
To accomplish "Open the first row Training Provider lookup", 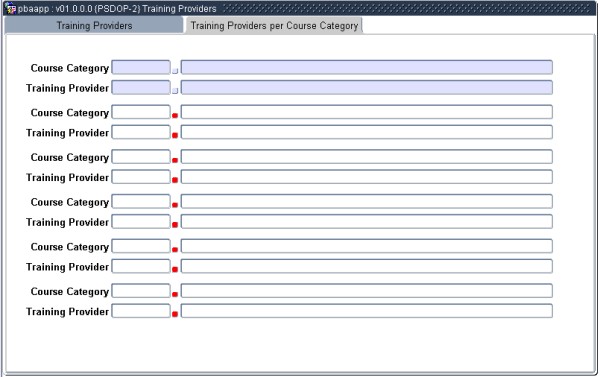I will 175,91.
